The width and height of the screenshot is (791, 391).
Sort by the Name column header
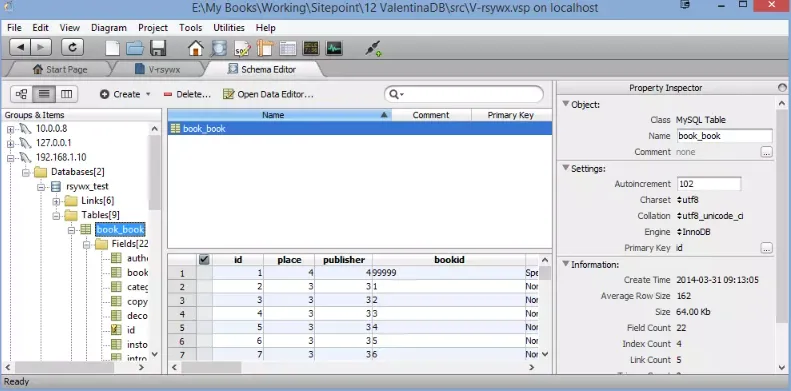pyautogui.click(x=279, y=115)
